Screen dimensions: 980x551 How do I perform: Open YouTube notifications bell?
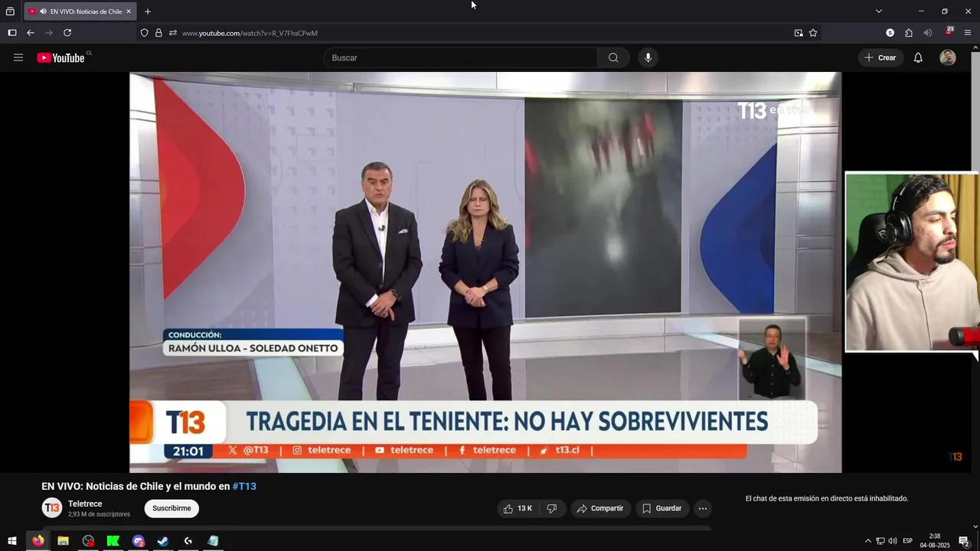(x=918, y=57)
